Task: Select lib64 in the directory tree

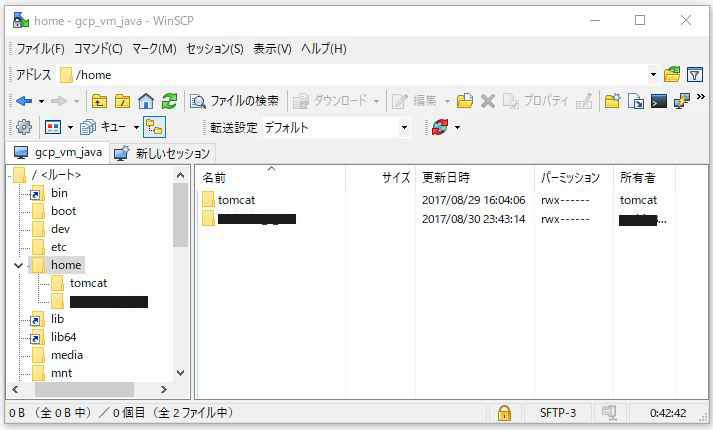Action: click(63, 337)
